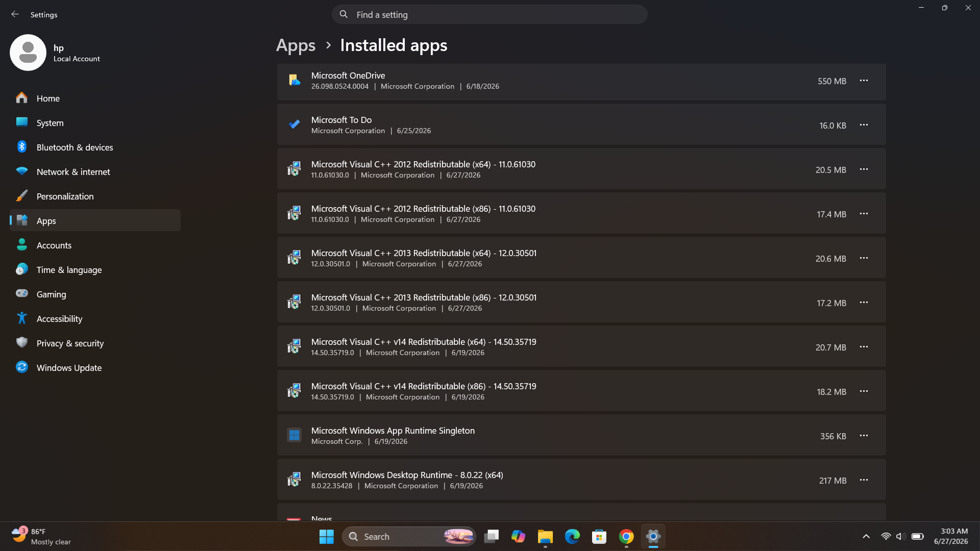Click the Find a setting search box
The width and height of the screenshot is (980, 551).
click(x=489, y=14)
